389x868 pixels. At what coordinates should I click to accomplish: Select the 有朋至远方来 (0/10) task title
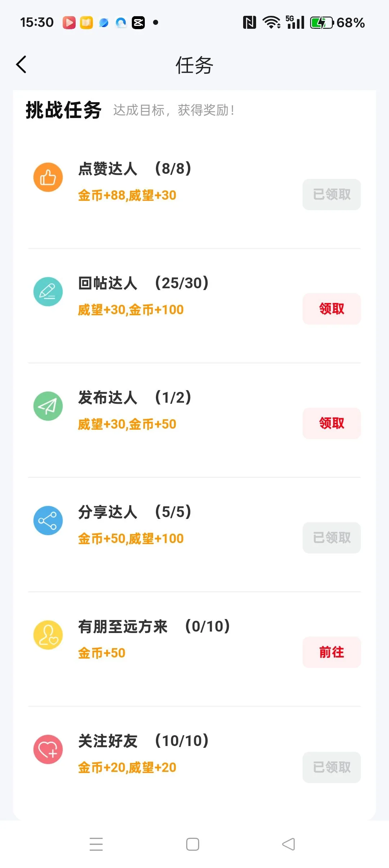(154, 627)
